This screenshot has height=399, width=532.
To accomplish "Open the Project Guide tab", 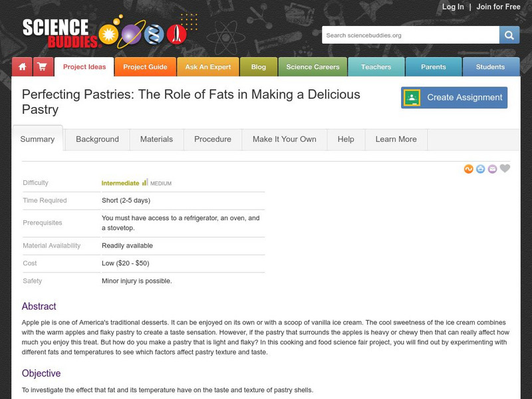I will click(145, 67).
